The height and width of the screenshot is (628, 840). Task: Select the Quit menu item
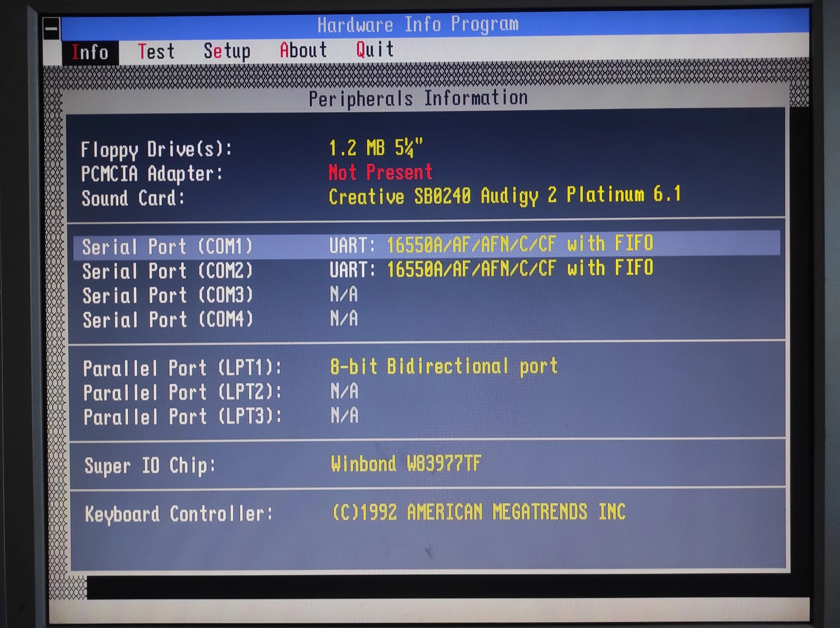(x=375, y=50)
